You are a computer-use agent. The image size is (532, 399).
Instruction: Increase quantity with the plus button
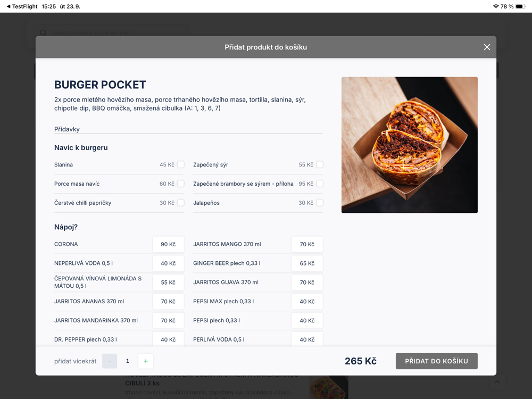point(146,361)
